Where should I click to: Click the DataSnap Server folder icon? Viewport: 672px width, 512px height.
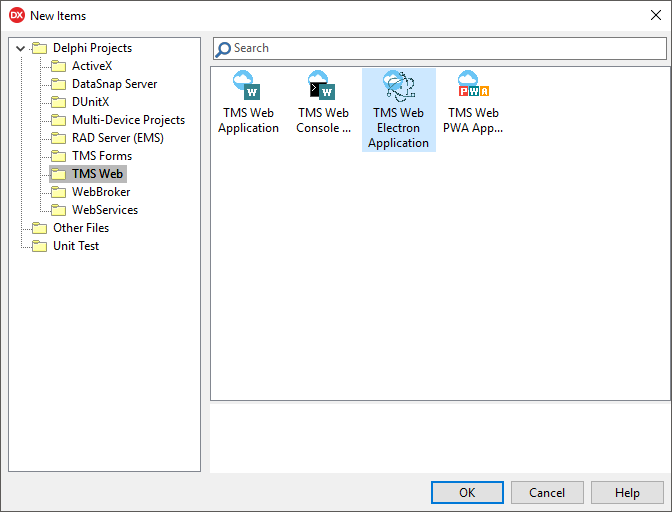(59, 84)
